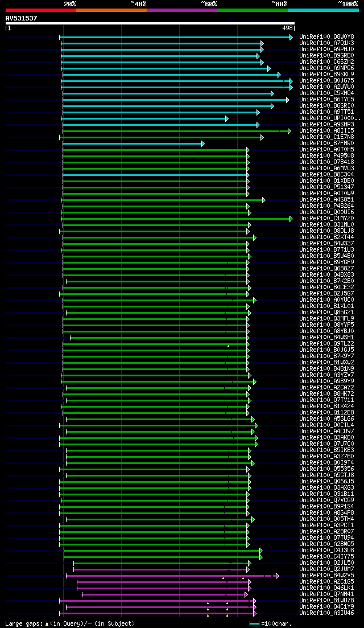Click the orange ~40% identity legend segment

click(111, 10)
